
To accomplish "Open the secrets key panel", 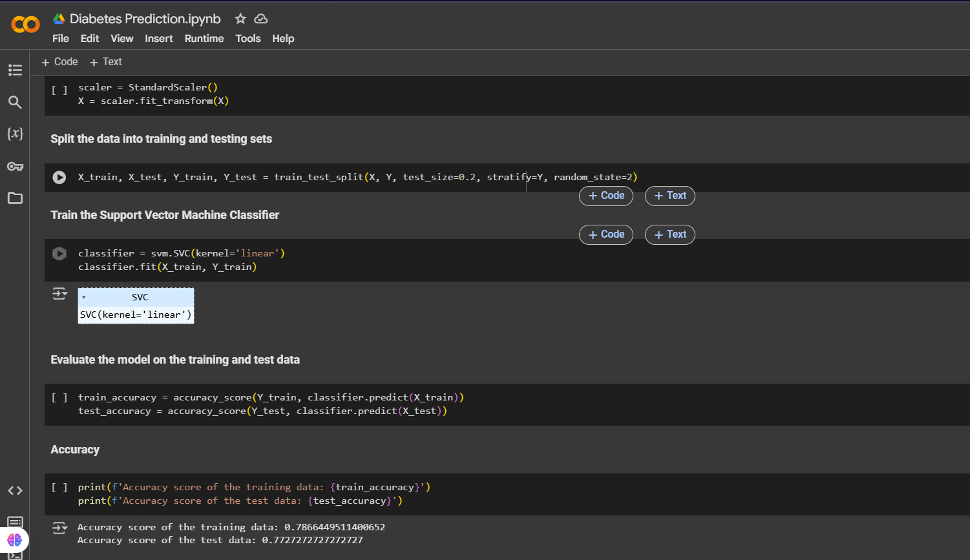I will click(15, 167).
